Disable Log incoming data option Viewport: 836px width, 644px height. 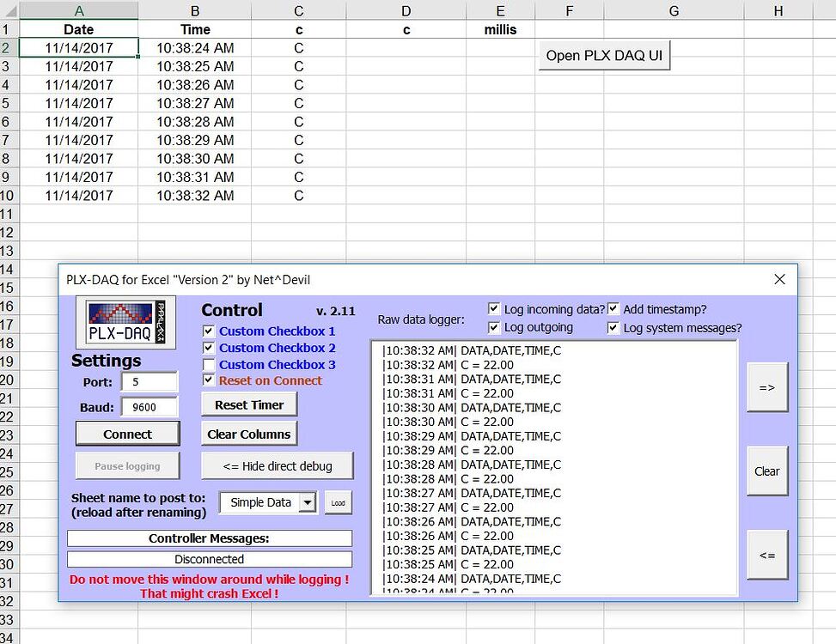(x=494, y=309)
